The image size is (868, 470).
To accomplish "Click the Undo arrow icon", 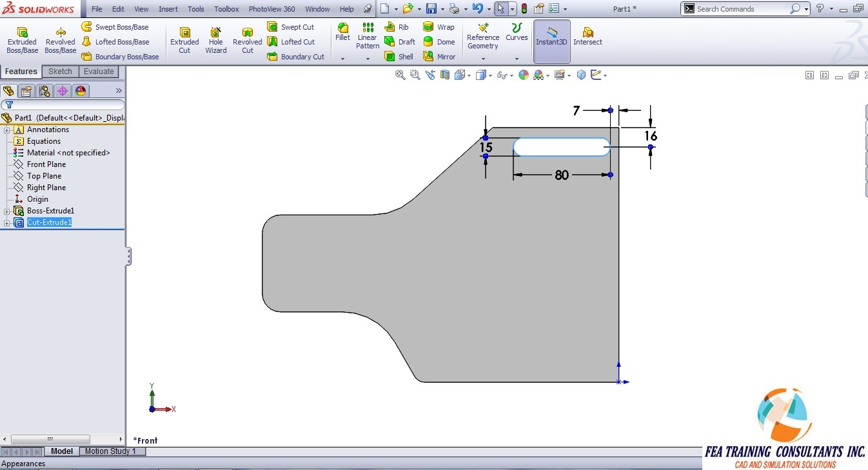I will [477, 9].
